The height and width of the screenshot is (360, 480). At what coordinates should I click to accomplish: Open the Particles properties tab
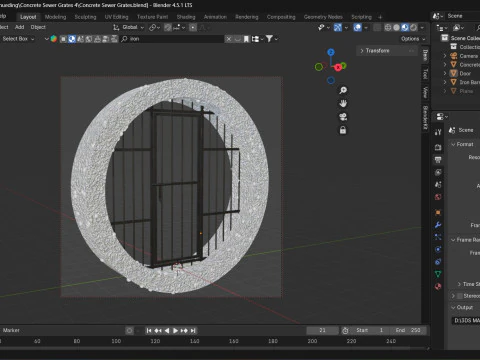click(x=438, y=237)
